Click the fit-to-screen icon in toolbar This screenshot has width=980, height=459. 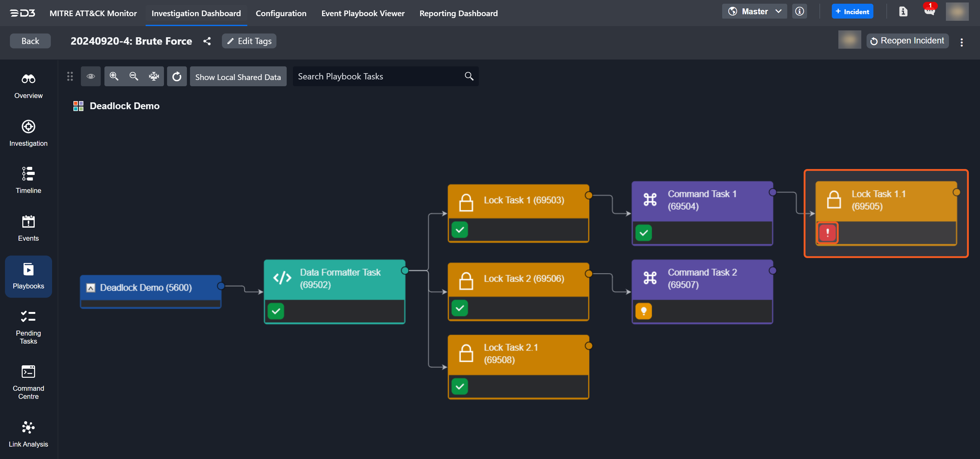154,77
